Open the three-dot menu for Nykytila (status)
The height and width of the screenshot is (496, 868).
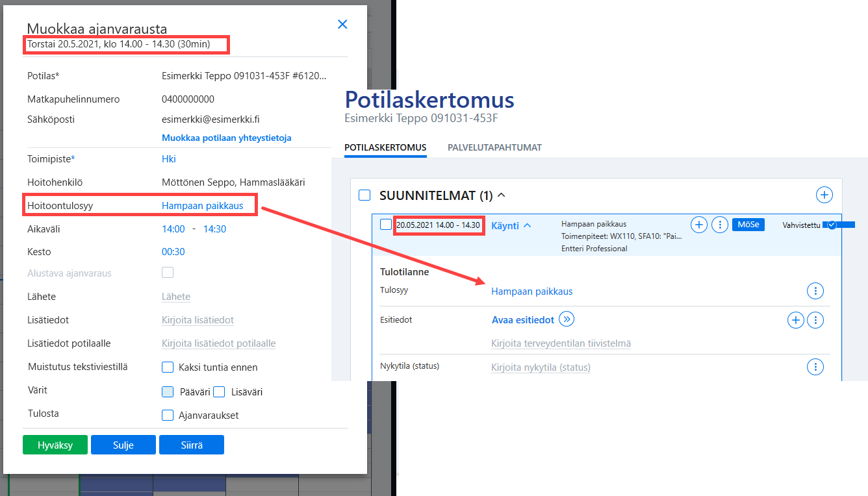(815, 367)
